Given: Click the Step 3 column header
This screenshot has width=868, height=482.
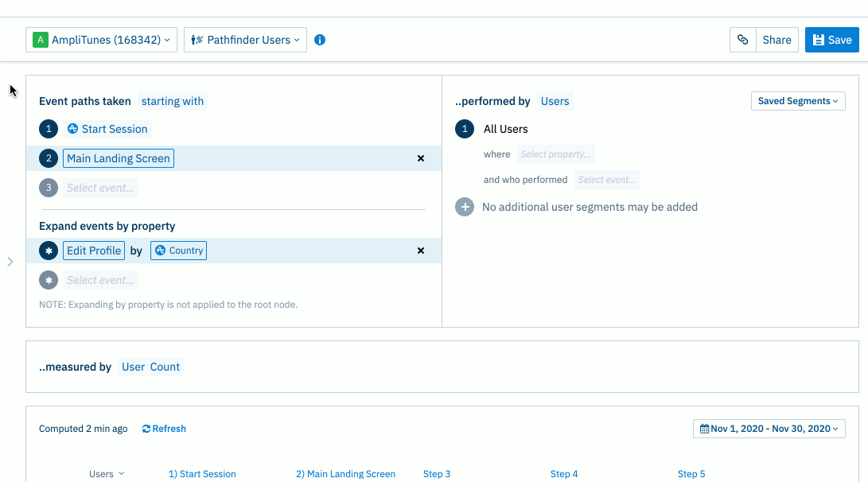Looking at the screenshot, I should [437, 474].
